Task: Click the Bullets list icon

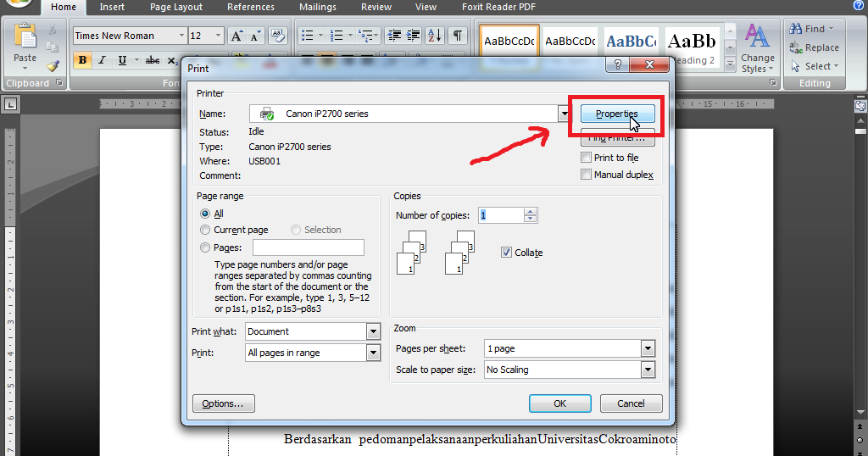Action: tap(308, 36)
